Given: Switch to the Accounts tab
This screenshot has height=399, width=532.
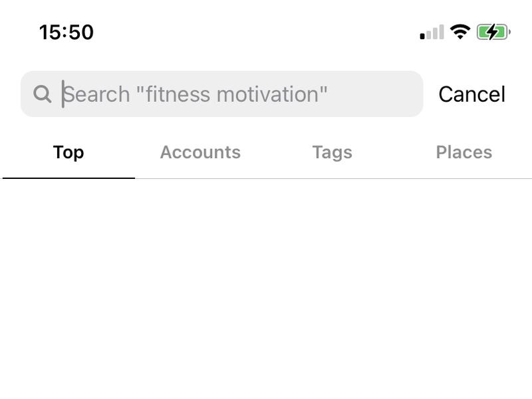Looking at the screenshot, I should (200, 152).
